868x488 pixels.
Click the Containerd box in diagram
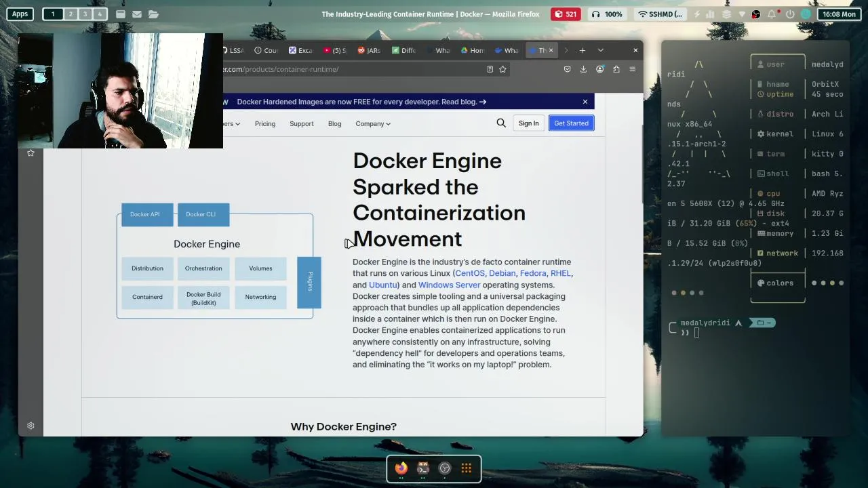point(147,297)
